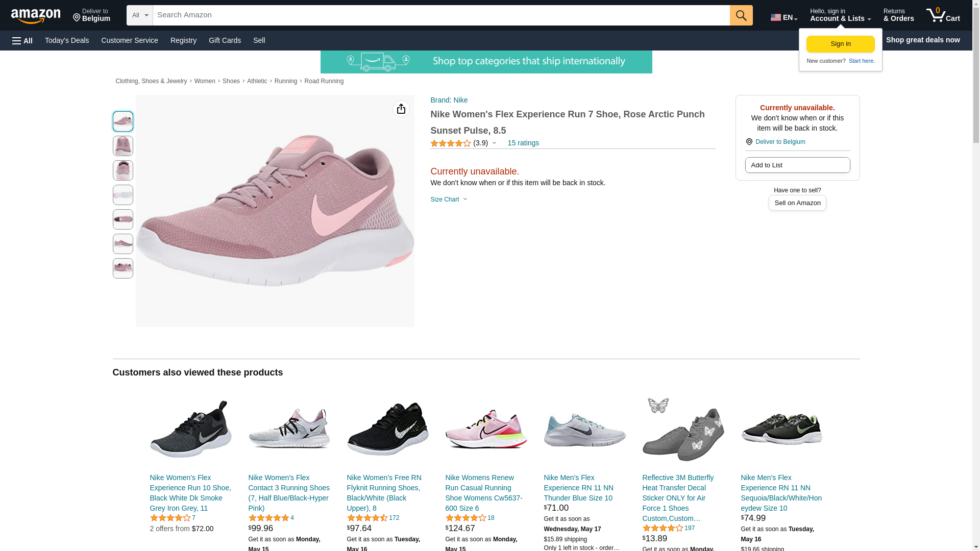Image resolution: width=980 pixels, height=551 pixels.
Task: Click the Sell on Amazon button
Action: click(797, 203)
